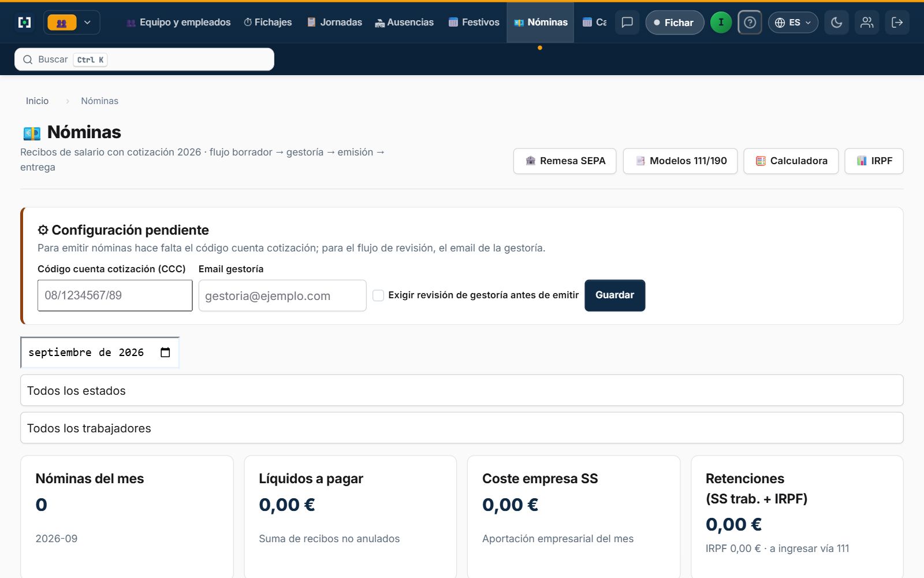
Task: Click the Configuración pendiente heading
Action: [123, 230]
